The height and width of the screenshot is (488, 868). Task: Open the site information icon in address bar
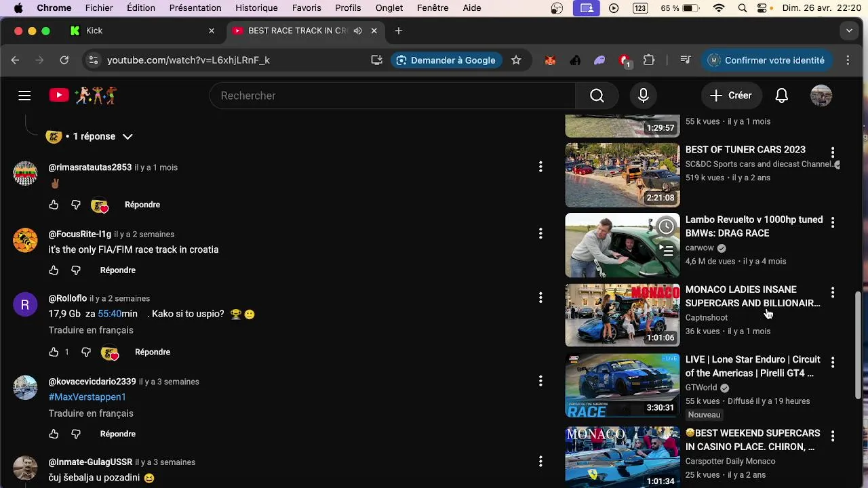tap(94, 60)
